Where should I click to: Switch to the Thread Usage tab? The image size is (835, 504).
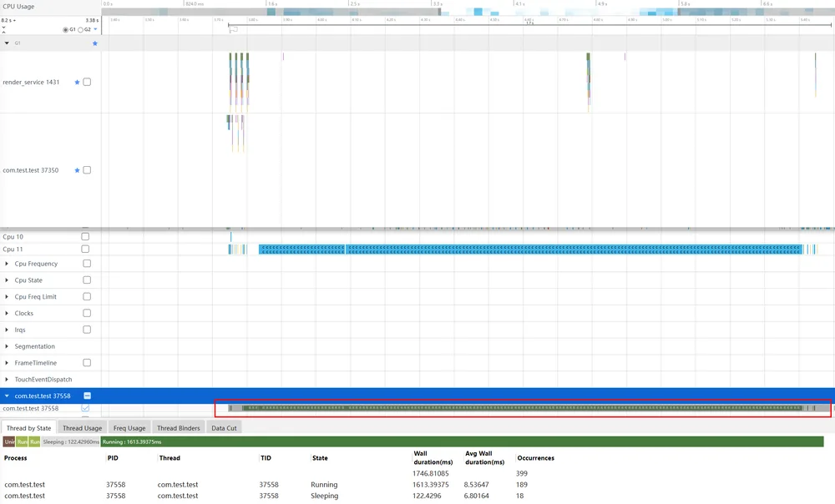[x=82, y=428]
